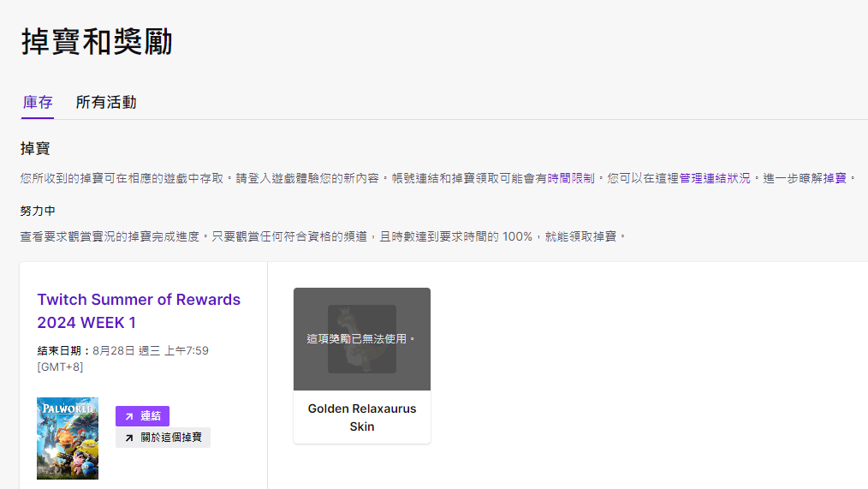Click the arrow icon beside 關於這個掉寶
Viewport: 868px width, 489px height.
(x=129, y=438)
